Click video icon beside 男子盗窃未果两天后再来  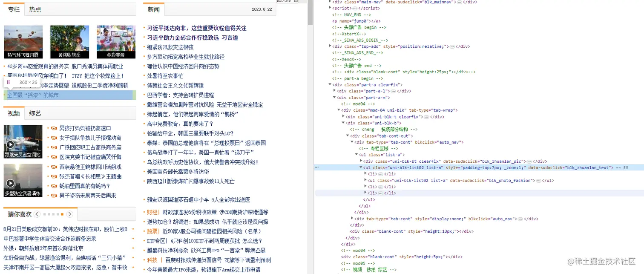tap(54, 196)
